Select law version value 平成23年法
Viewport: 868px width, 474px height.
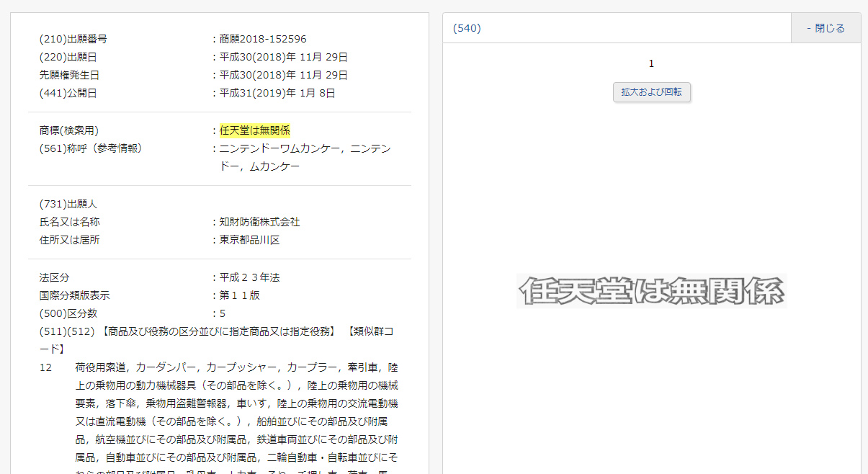[250, 277]
